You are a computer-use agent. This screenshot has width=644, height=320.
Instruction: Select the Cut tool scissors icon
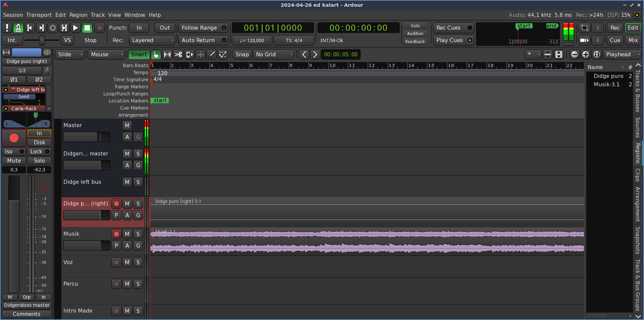pyautogui.click(x=178, y=55)
